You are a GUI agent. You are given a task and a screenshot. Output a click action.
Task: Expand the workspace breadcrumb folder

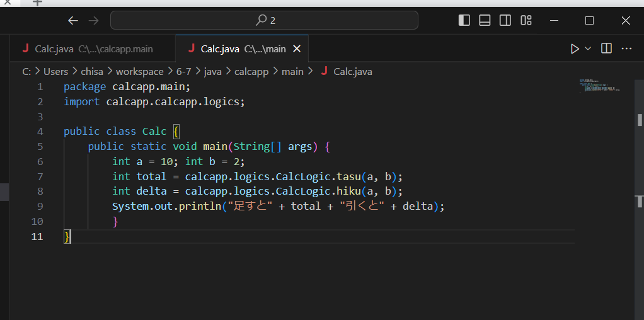[139, 71]
